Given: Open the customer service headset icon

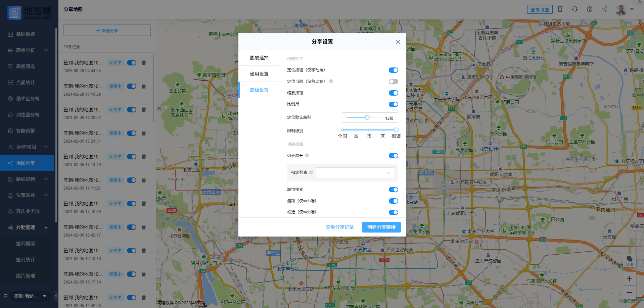Looking at the screenshot, I should (x=575, y=9).
